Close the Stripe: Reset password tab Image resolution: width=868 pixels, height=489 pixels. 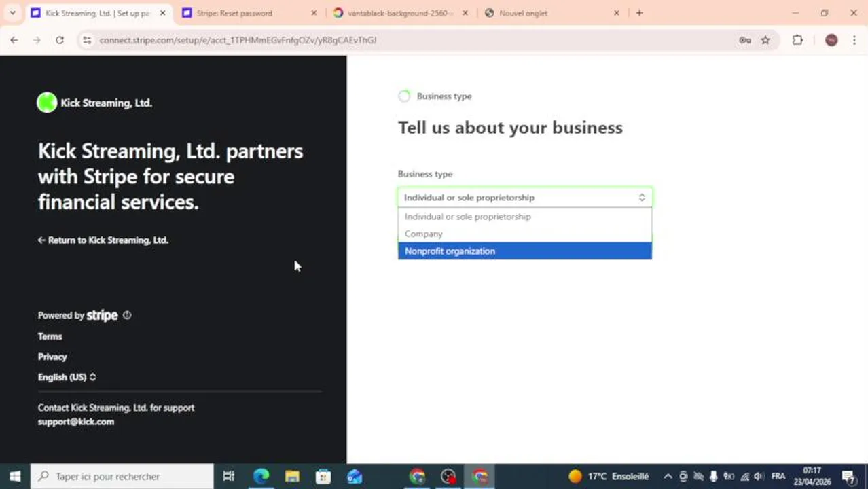[x=314, y=13]
